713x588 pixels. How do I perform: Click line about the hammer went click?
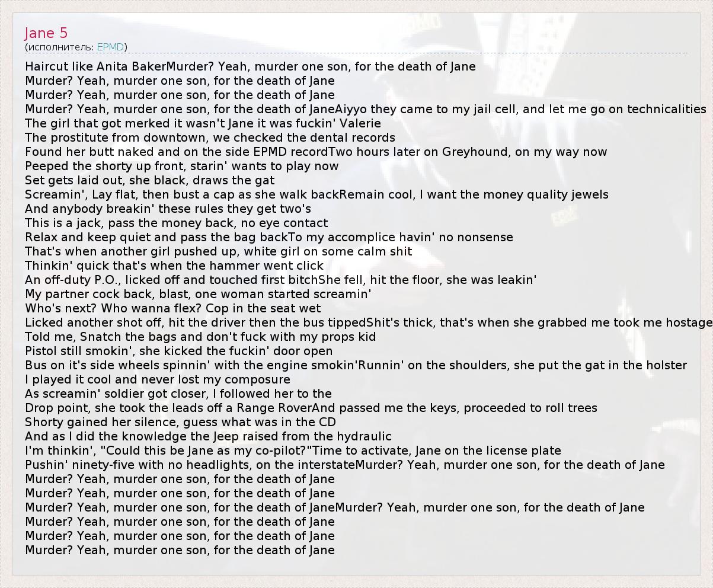tap(174, 266)
